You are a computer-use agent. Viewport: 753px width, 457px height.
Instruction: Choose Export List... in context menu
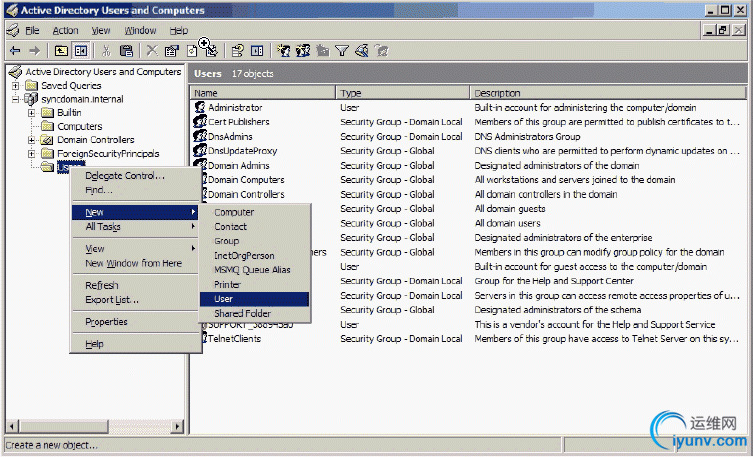coord(136,300)
